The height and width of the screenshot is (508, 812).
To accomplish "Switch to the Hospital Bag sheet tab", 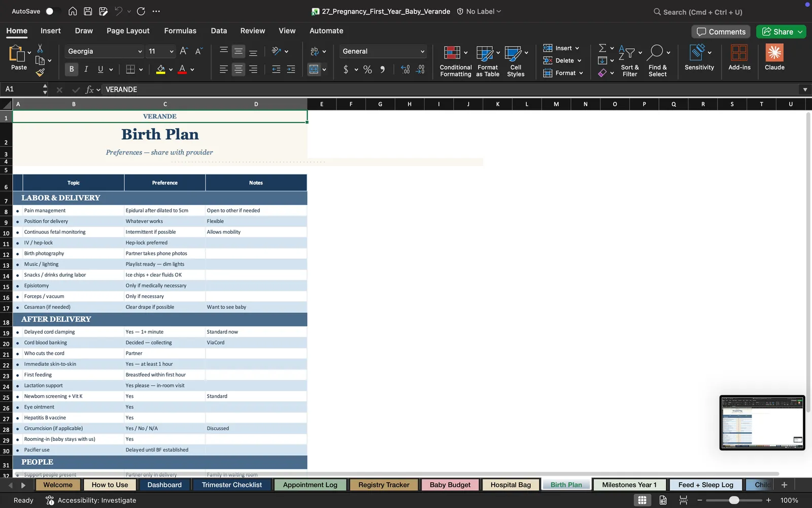I will (x=511, y=485).
